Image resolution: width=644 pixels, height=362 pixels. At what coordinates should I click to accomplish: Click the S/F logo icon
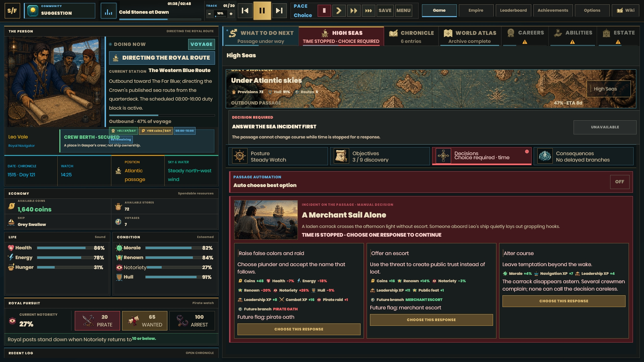pyautogui.click(x=12, y=11)
